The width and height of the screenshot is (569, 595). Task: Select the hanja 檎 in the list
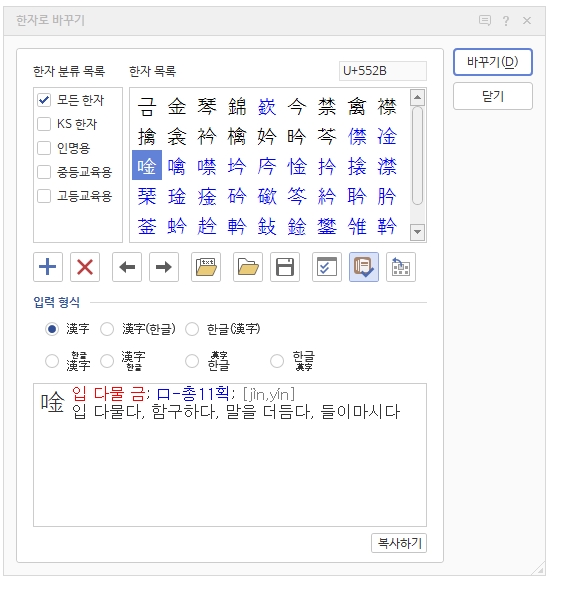click(237, 136)
